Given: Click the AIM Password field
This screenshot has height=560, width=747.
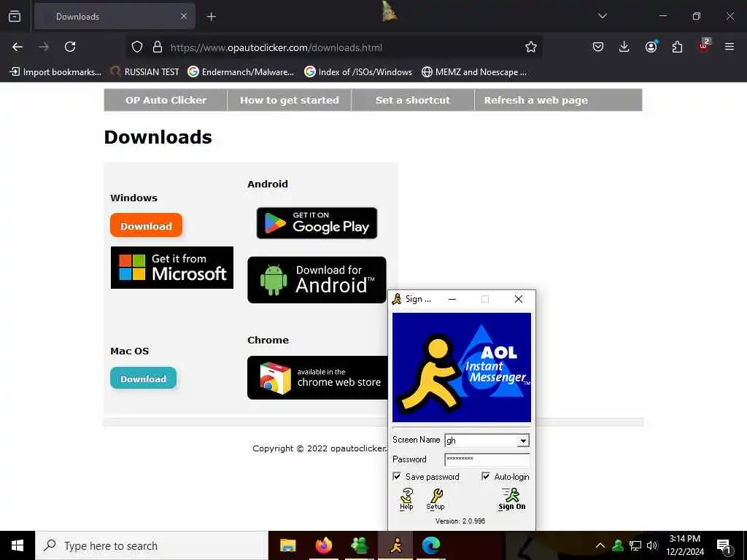Looking at the screenshot, I should [487, 459].
